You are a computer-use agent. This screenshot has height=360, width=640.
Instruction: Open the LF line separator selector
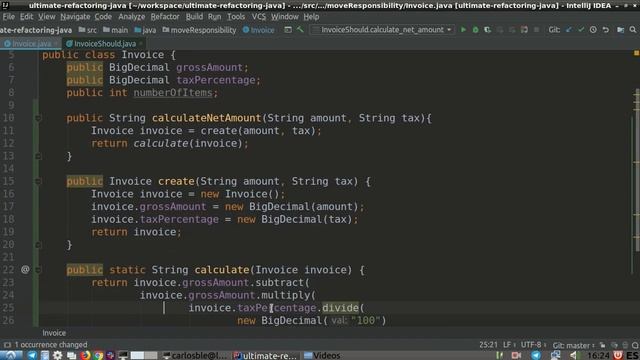click(509, 345)
